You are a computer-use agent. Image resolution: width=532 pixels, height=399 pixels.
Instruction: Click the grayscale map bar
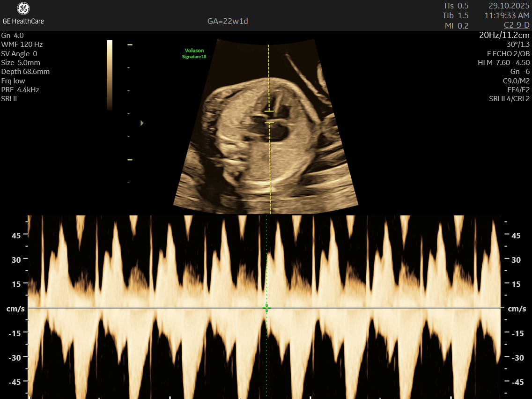click(110, 75)
